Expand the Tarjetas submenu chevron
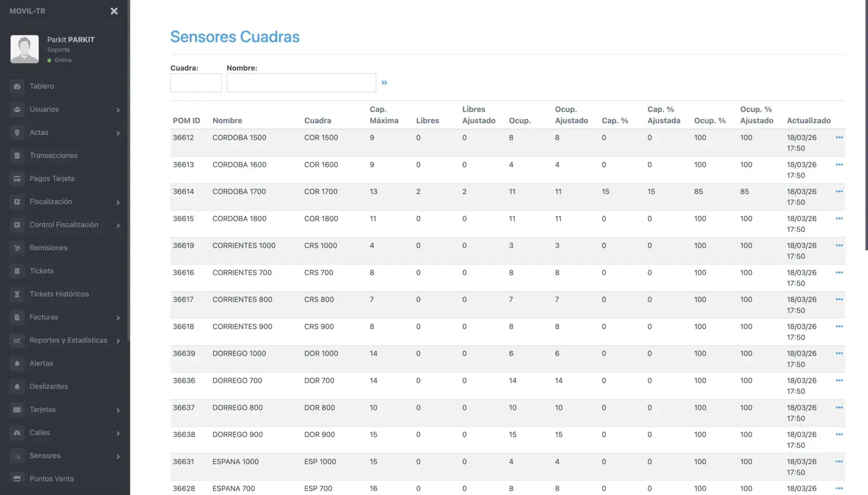868x495 pixels. coord(118,410)
